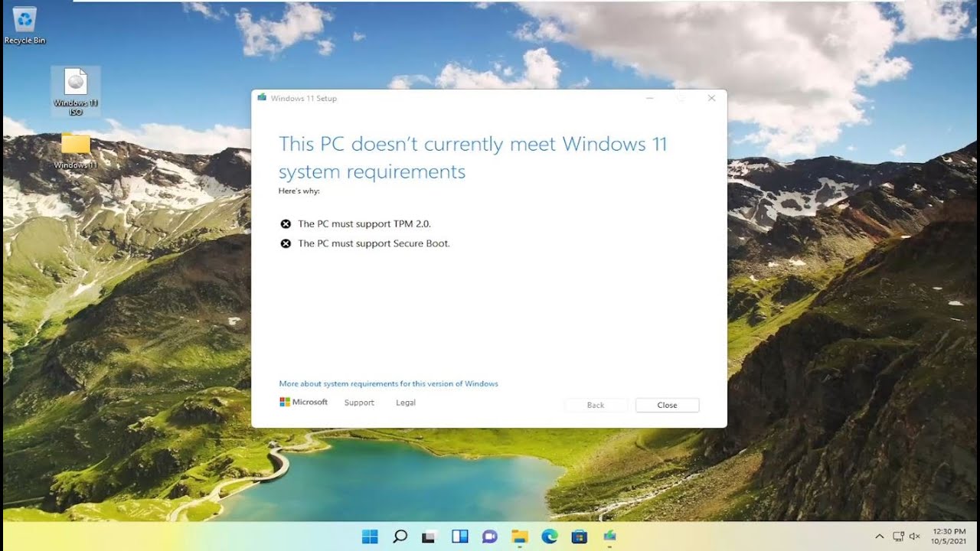Screen dimensions: 980x551
Task: Open taskbar Search
Action: coord(400,536)
